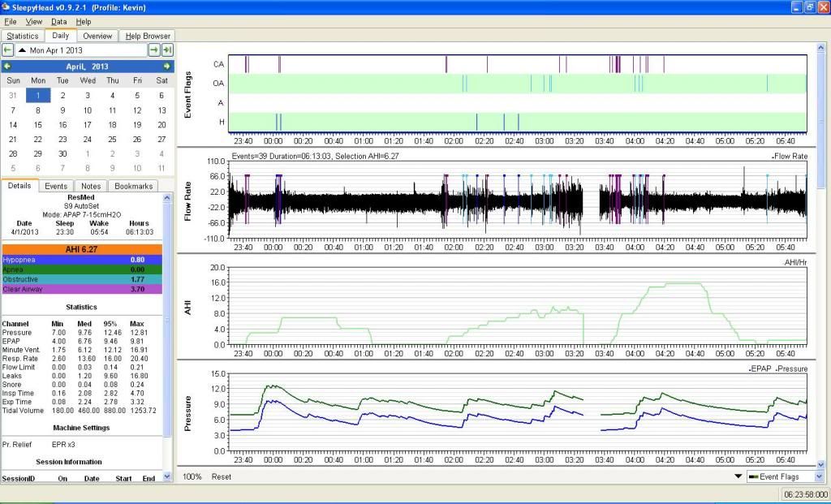Open File menu
This screenshot has height=504, width=831.
pos(10,22)
